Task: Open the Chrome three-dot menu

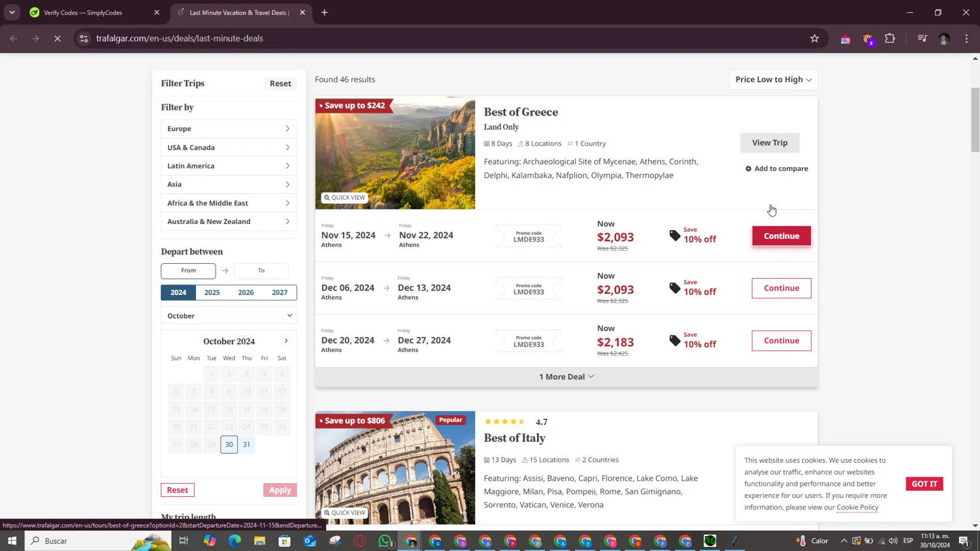Action: (x=966, y=39)
